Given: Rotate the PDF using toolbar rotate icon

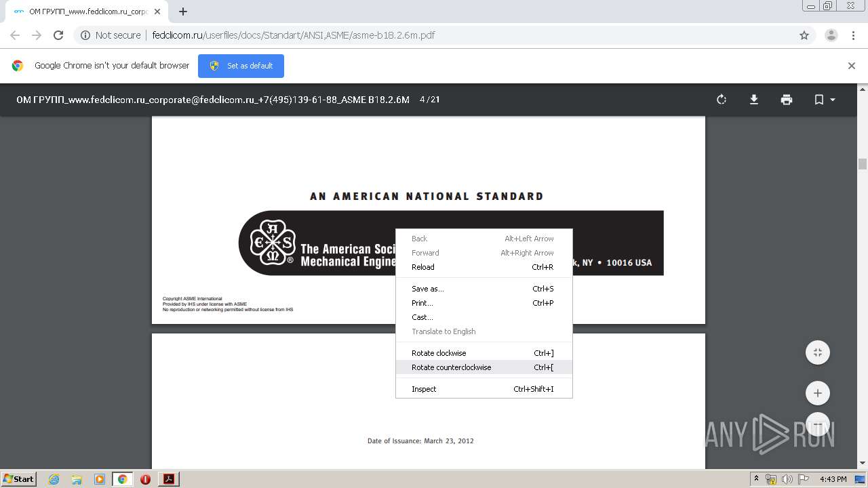Looking at the screenshot, I should pos(722,100).
